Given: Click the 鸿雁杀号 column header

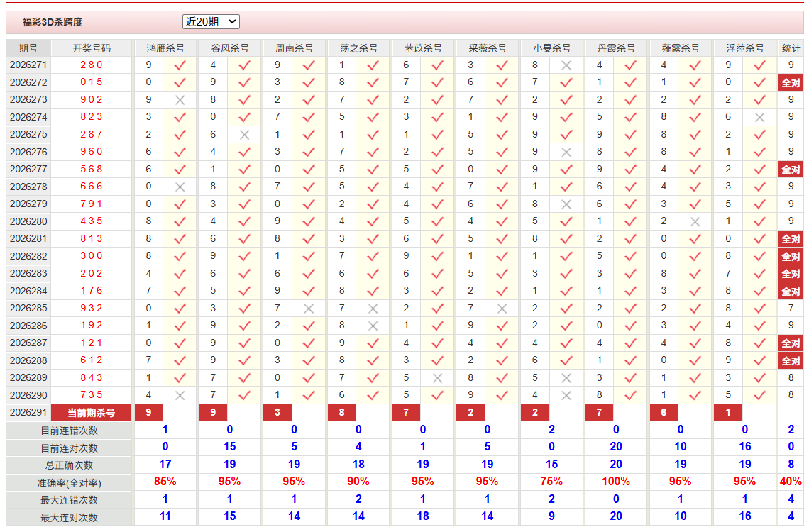Looking at the screenshot, I should point(165,48).
